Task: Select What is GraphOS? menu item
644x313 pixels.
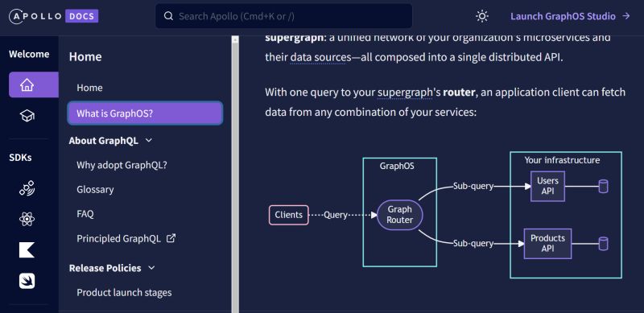Action: 146,113
